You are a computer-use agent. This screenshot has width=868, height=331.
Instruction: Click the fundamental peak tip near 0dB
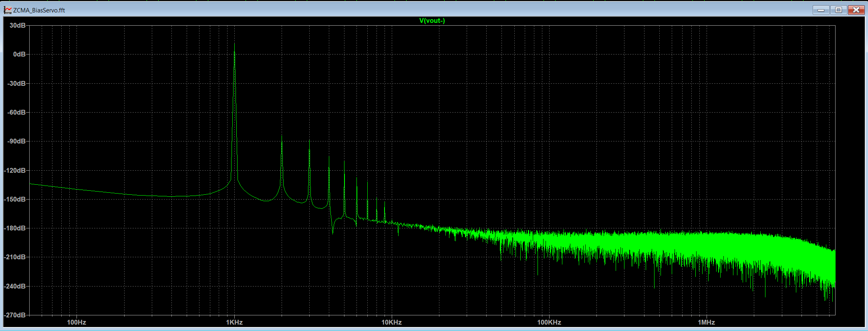click(234, 45)
